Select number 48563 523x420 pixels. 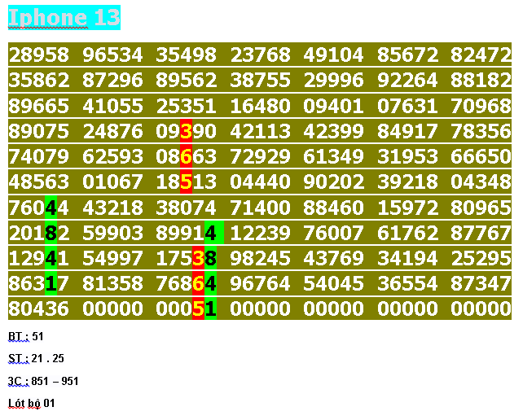coord(39,182)
